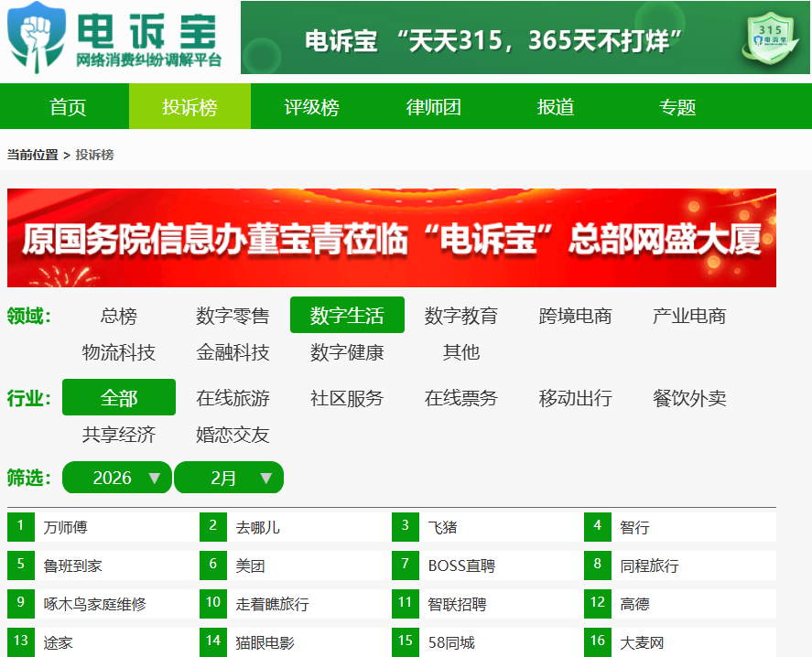812x657 pixels.
Task: Open the 律师团 menu item
Action: pos(433,107)
